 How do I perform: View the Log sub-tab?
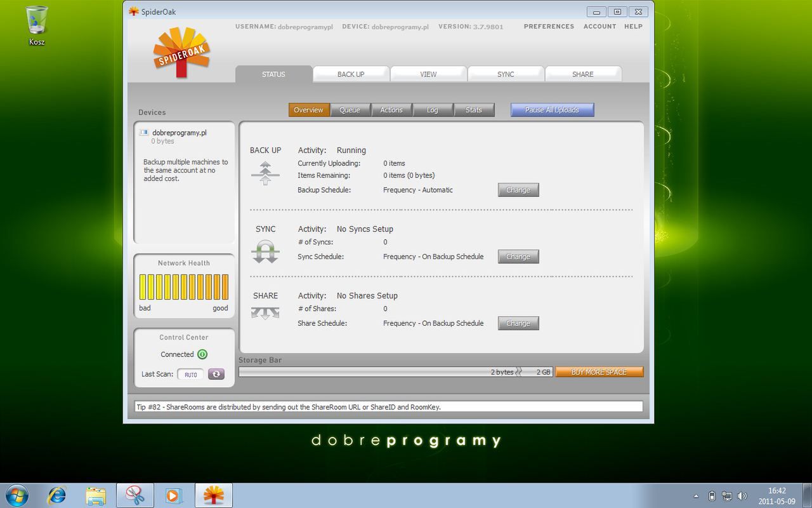433,110
